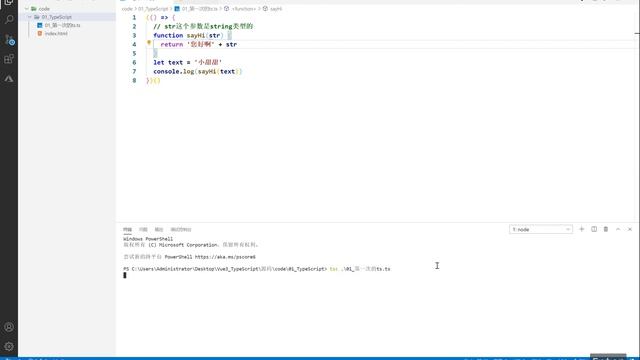Click 'return' keyword on line 4
The image size is (640, 360).
pyautogui.click(x=172, y=44)
